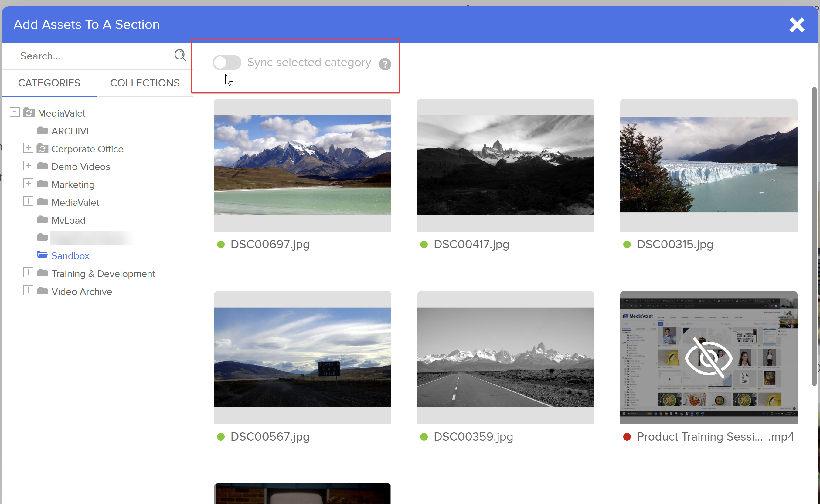This screenshot has width=820, height=504.
Task: Collapse the MediaValet root category
Action: click(15, 112)
